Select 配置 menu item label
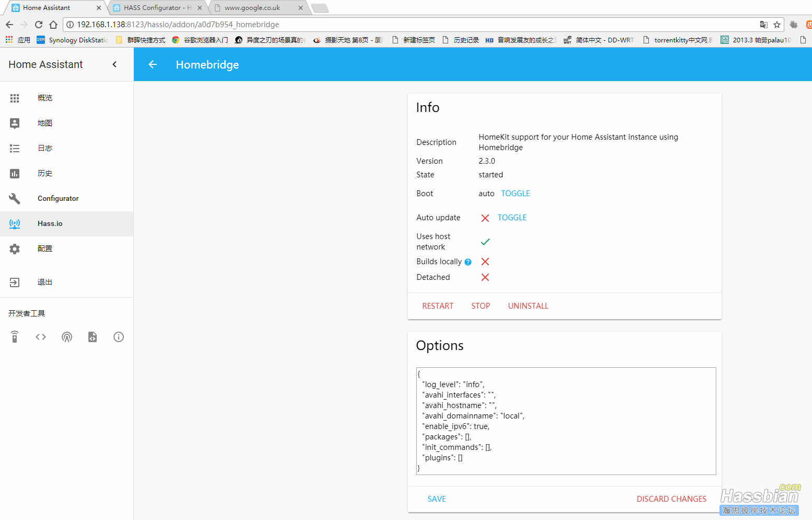812x520 pixels. tap(45, 248)
